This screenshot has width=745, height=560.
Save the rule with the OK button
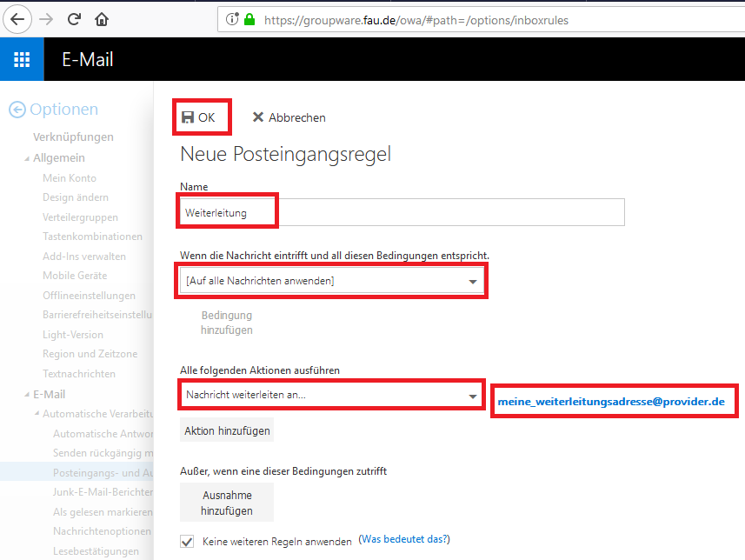click(198, 117)
